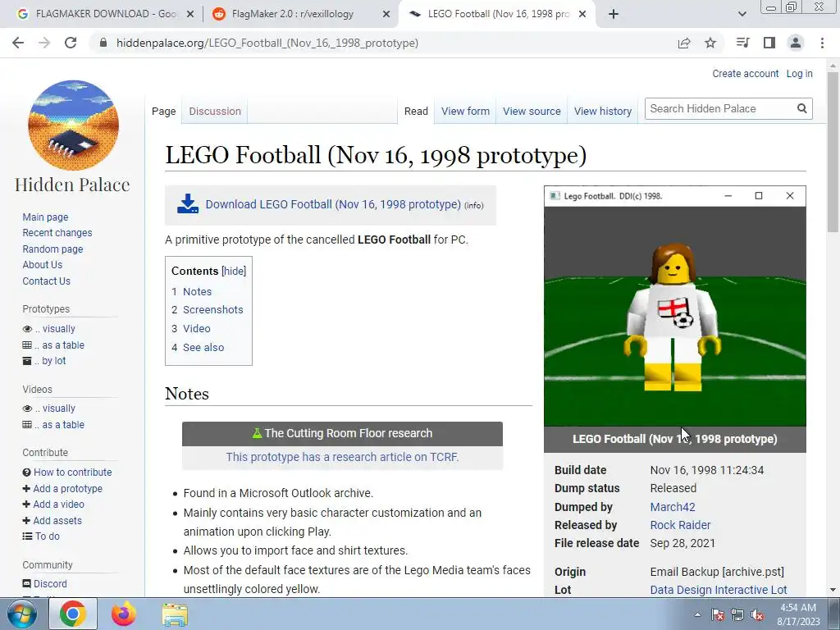This screenshot has height=630, width=840.
Task: Click the tab search chevron
Action: tap(742, 14)
